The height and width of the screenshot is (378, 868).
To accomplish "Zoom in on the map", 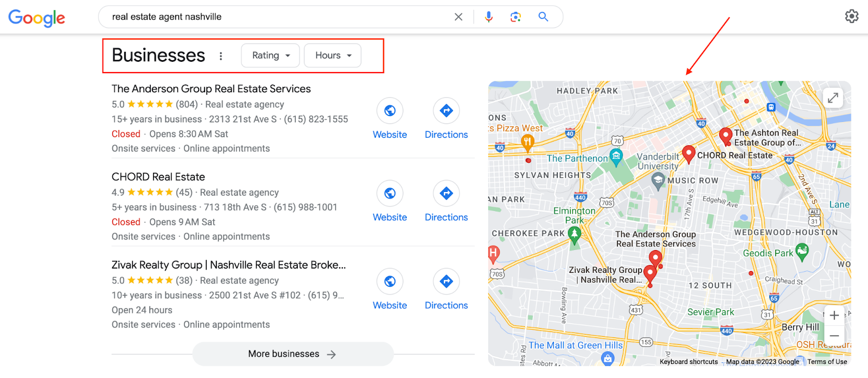I will click(834, 316).
